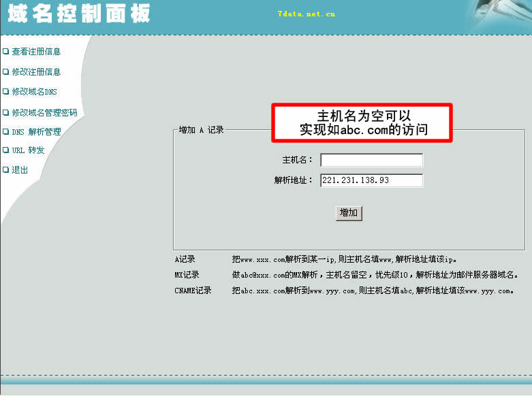Click the A记录 explanation starting 把www.xxx.com

pyautogui.click(x=344, y=259)
